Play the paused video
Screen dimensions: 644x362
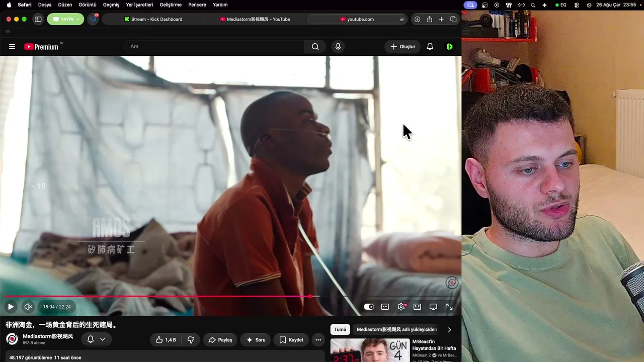click(x=11, y=307)
